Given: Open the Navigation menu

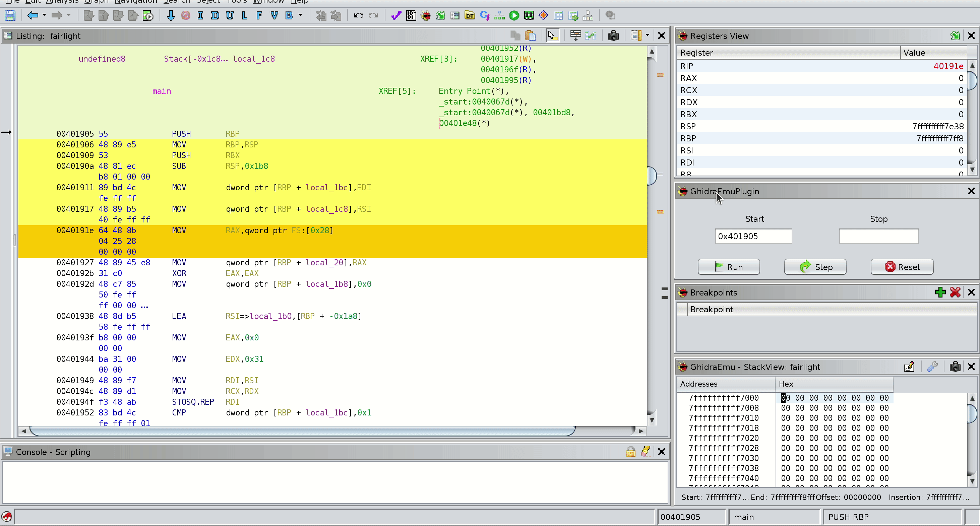Looking at the screenshot, I should coord(136,2).
